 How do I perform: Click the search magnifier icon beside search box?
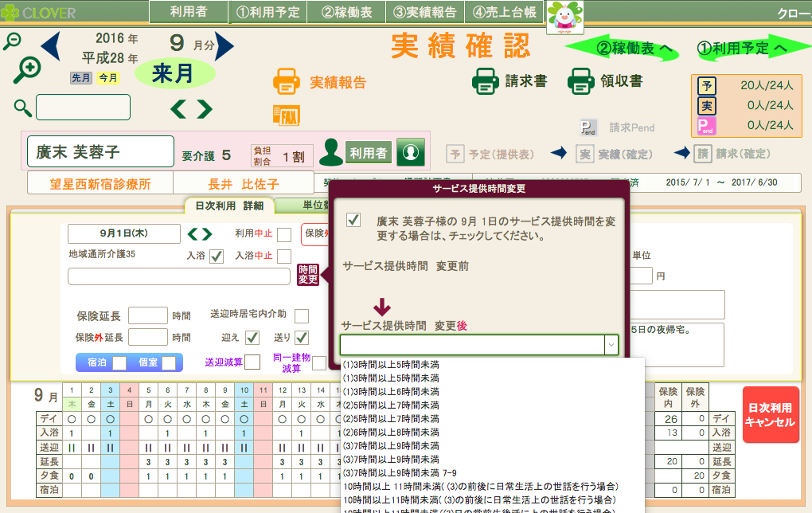point(22,108)
